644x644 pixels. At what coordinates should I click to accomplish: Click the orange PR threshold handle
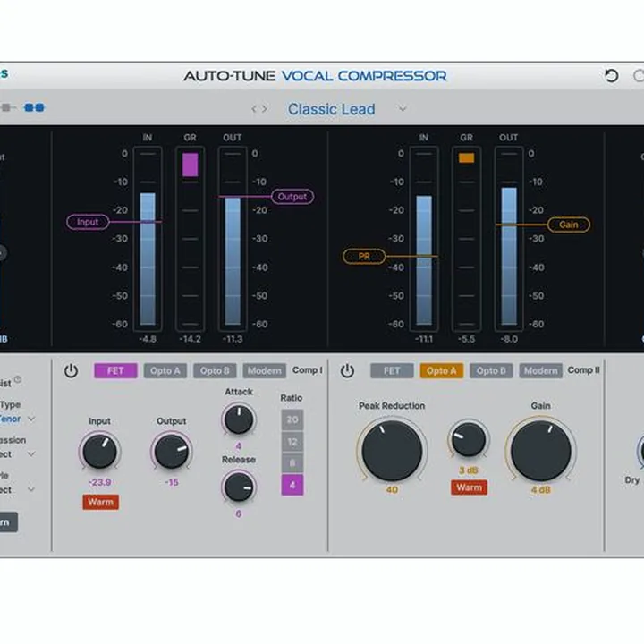364,257
